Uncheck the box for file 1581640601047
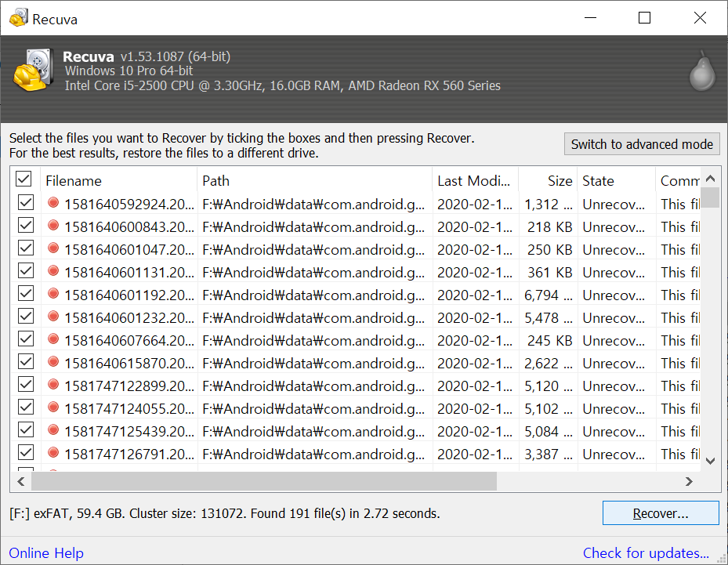 [x=26, y=248]
